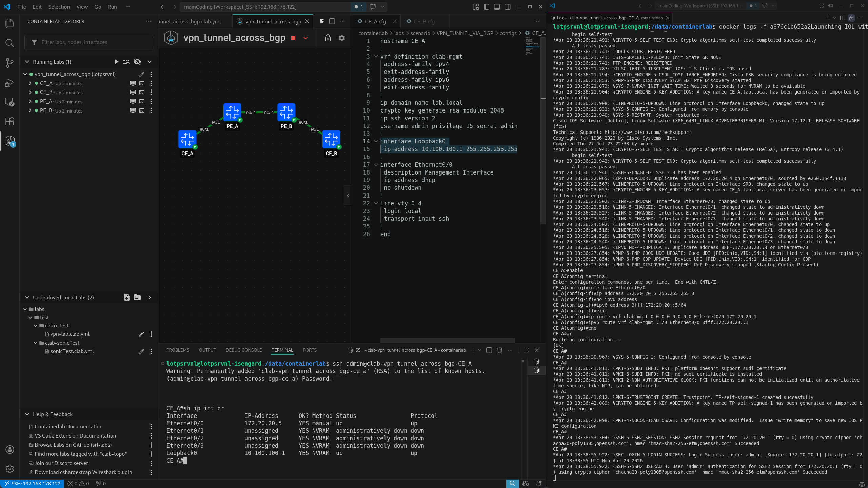Click the Filter labs, nodes, interfaces field
The image size is (868, 488).
(89, 42)
